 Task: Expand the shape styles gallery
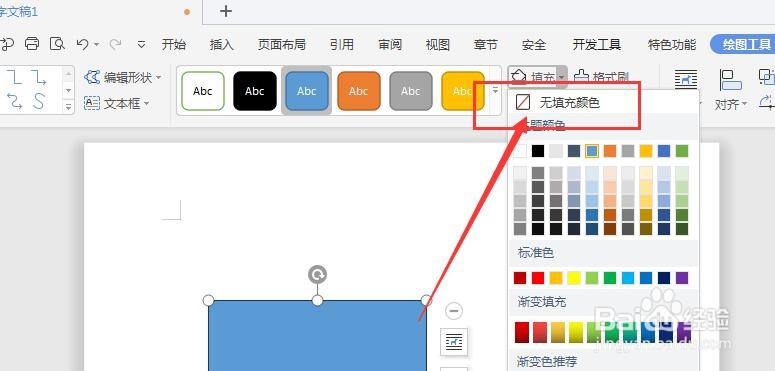(495, 90)
